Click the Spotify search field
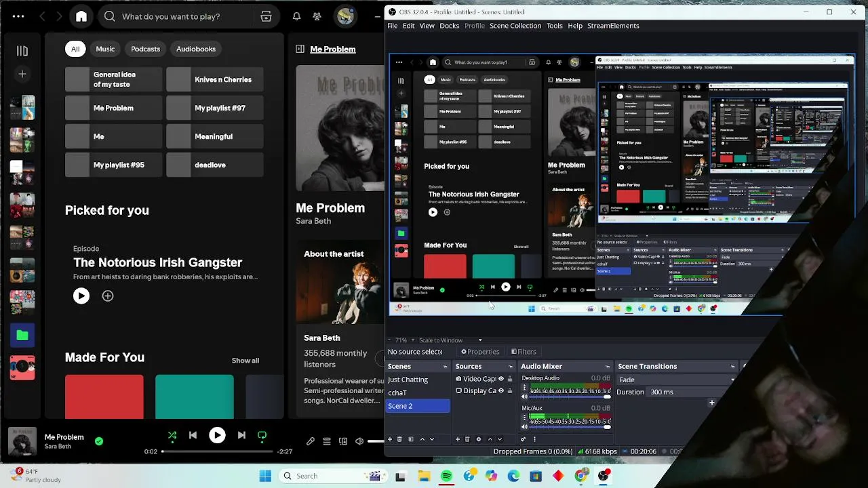The width and height of the screenshot is (868, 488). click(x=176, y=16)
